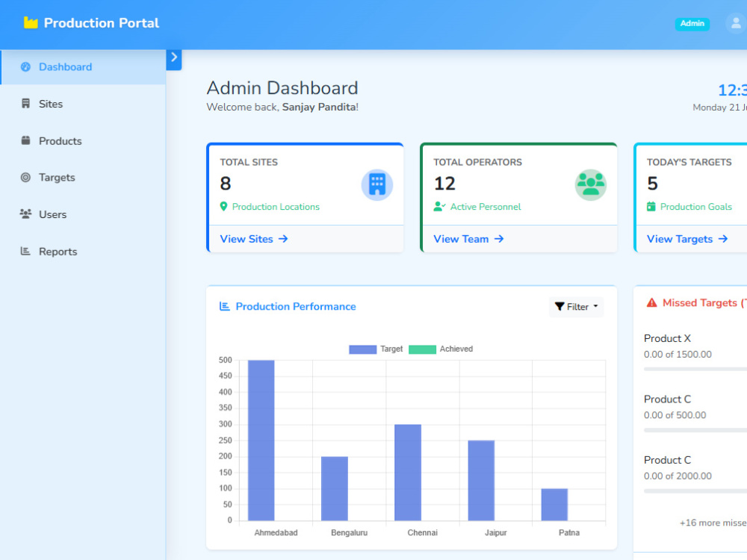Open Reports from sidebar menu
The height and width of the screenshot is (560, 747).
tap(83, 252)
